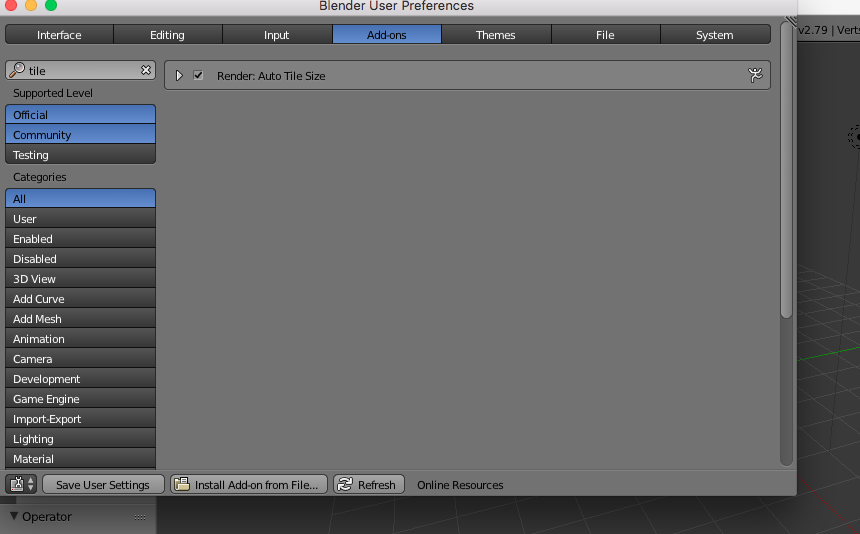Open the Themes tab
This screenshot has height=534, width=860.
tap(496, 35)
